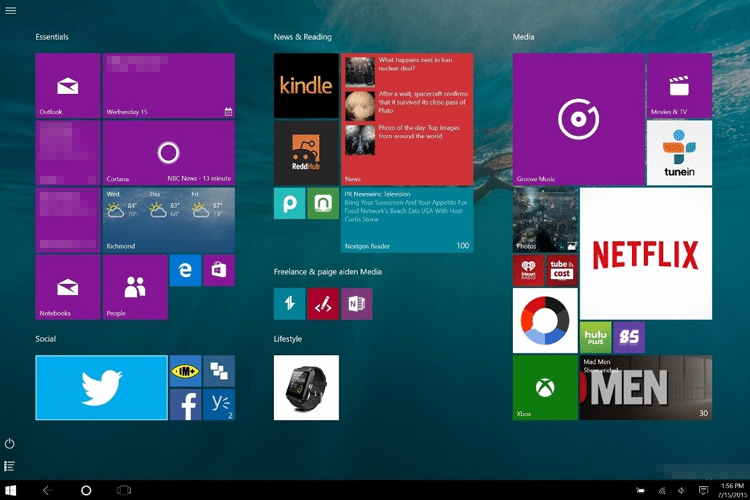Open the wide Nextgen Reader tile
Viewport: 750px width, 500px height.
click(407, 220)
